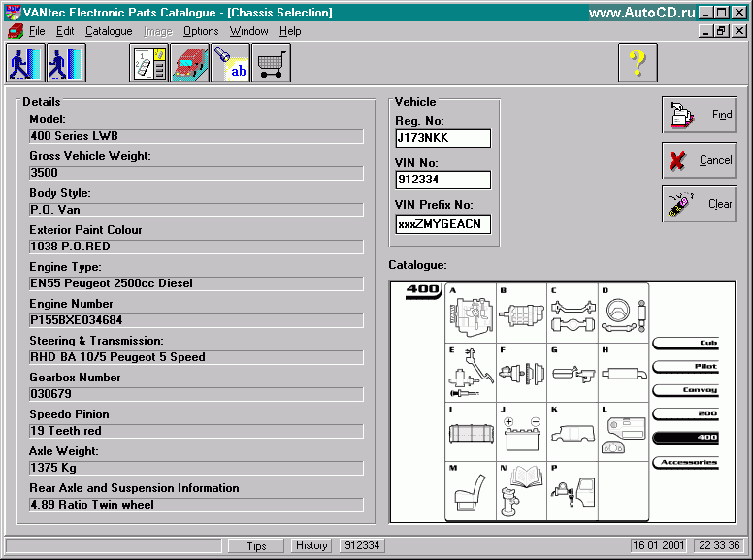Click '4.89 Ratio Twin wheel' field
Viewport: 753px width, 560px height.
point(196,505)
